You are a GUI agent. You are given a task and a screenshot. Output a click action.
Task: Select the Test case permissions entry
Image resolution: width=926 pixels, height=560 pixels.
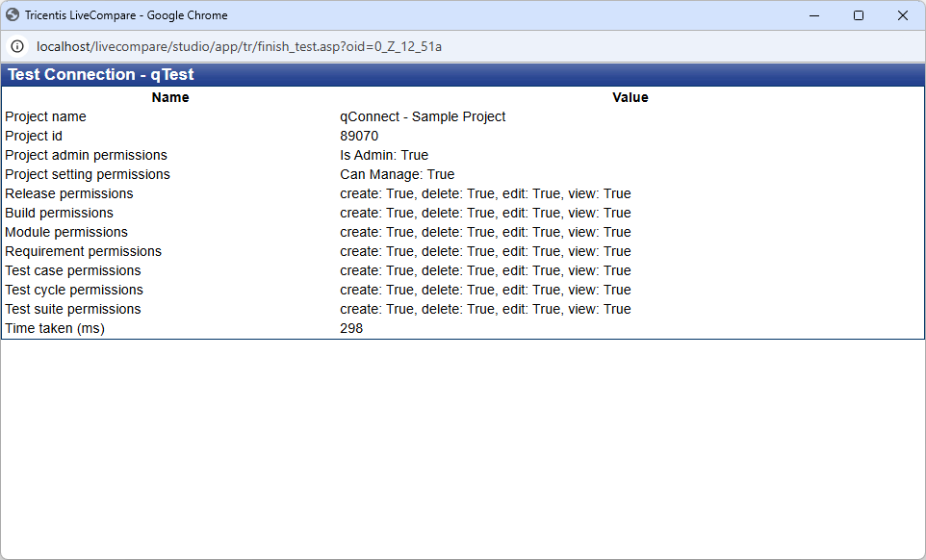(71, 270)
